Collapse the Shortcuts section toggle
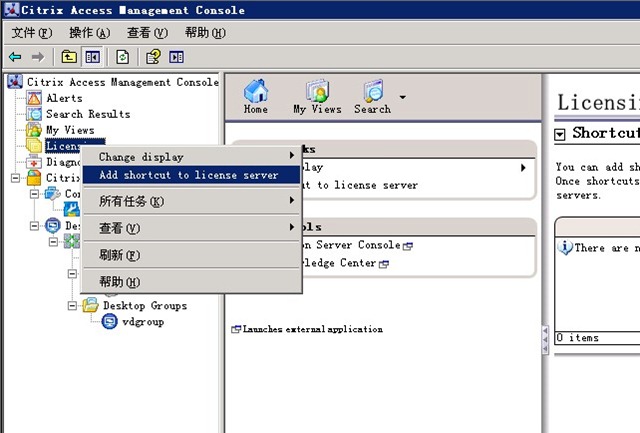The image size is (640, 433). 561,134
